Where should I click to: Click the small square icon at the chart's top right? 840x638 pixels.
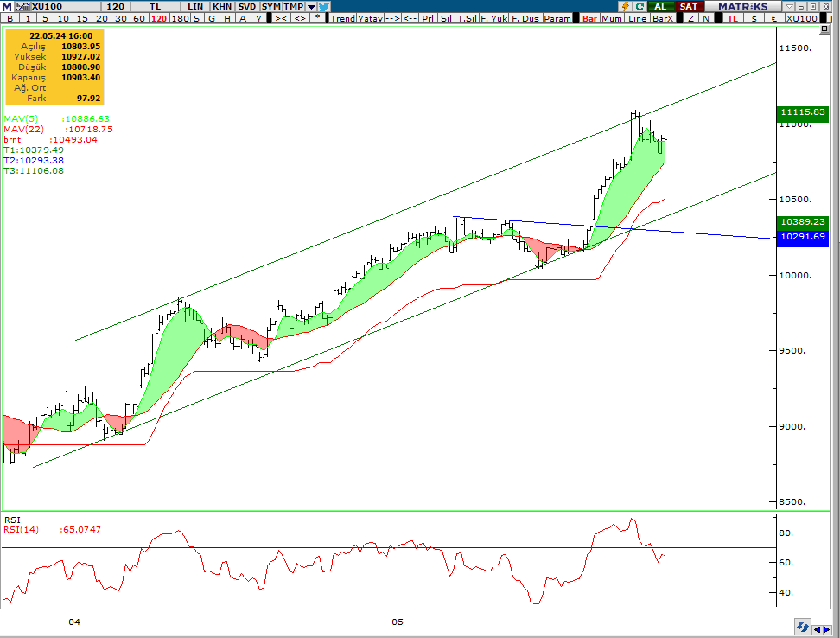tap(825, 29)
